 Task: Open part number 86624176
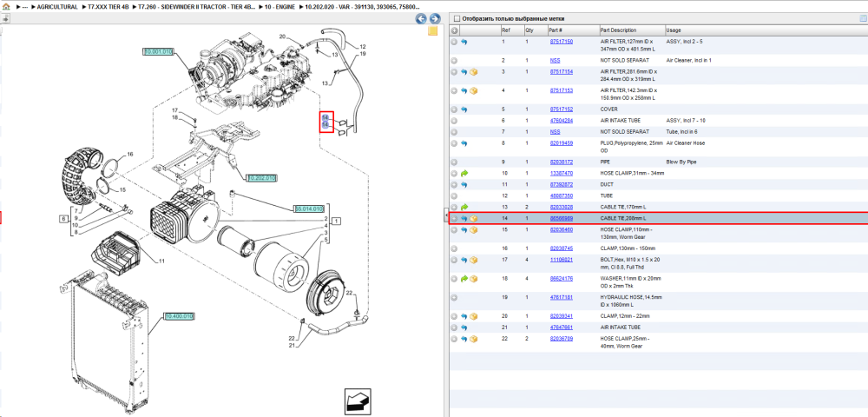[562, 279]
